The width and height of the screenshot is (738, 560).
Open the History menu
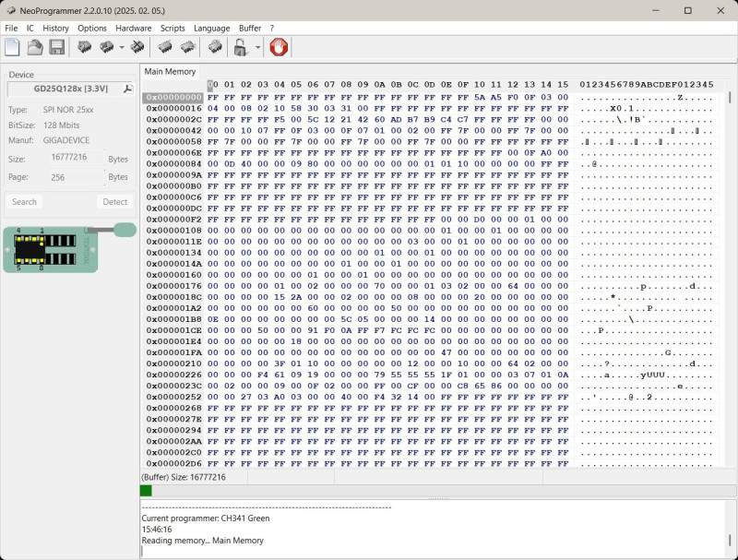pyautogui.click(x=55, y=29)
